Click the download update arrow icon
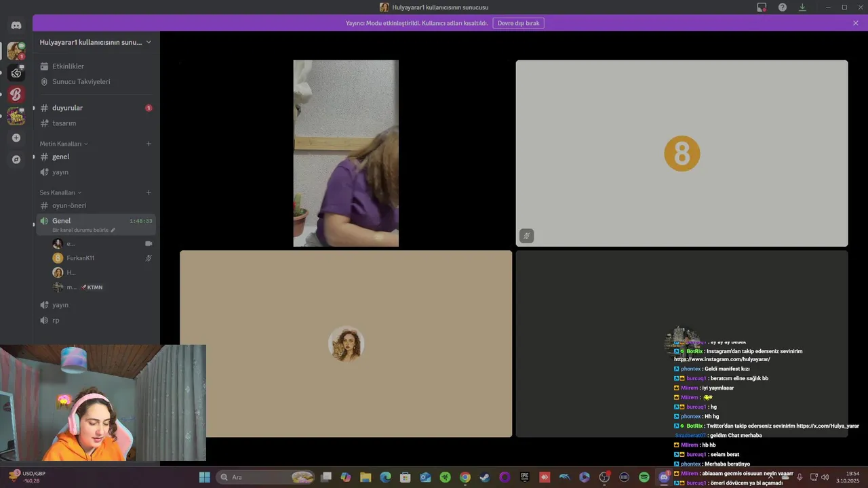 coord(802,7)
